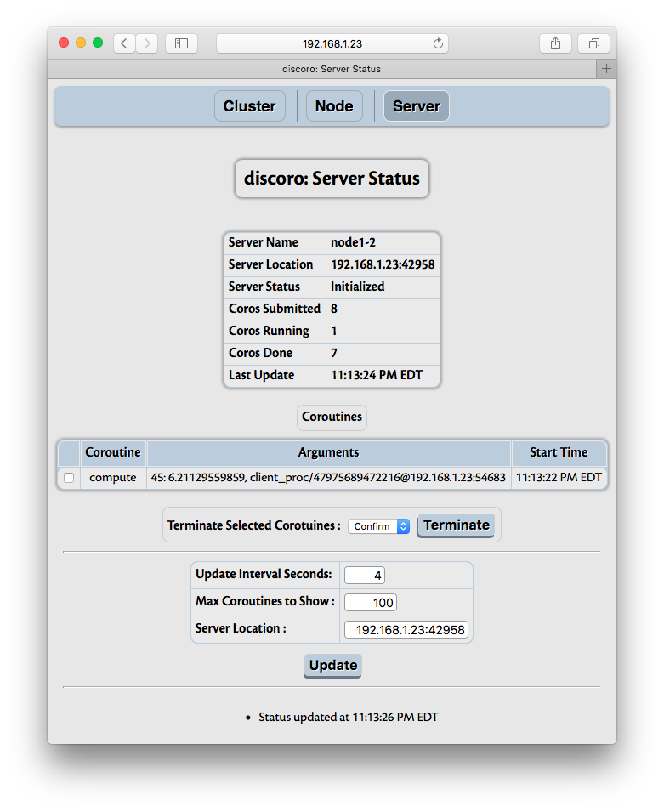Click the 'discoro: Server Status' heading
The image size is (664, 812).
pos(332,179)
